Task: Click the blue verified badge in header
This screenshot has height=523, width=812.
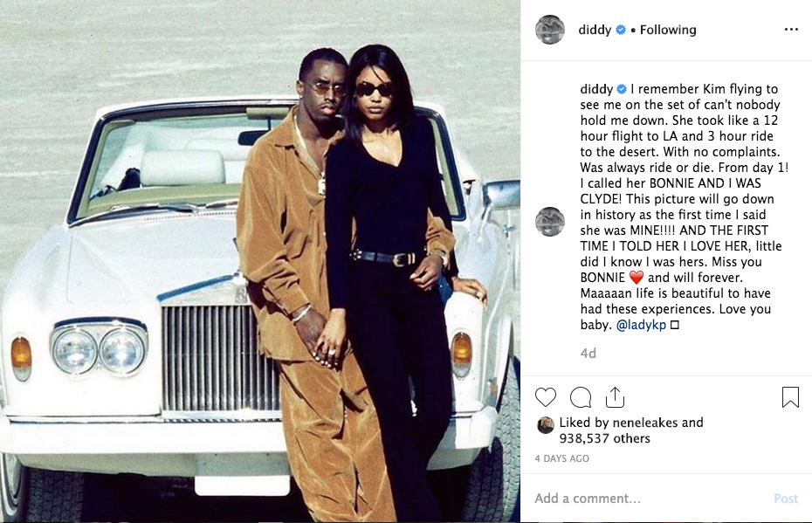Action: pyautogui.click(x=621, y=30)
